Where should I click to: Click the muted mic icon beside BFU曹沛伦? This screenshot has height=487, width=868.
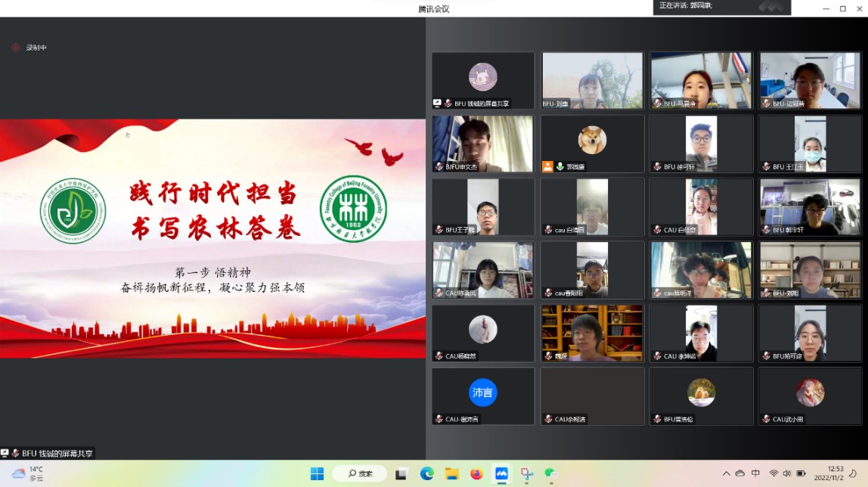(657, 419)
